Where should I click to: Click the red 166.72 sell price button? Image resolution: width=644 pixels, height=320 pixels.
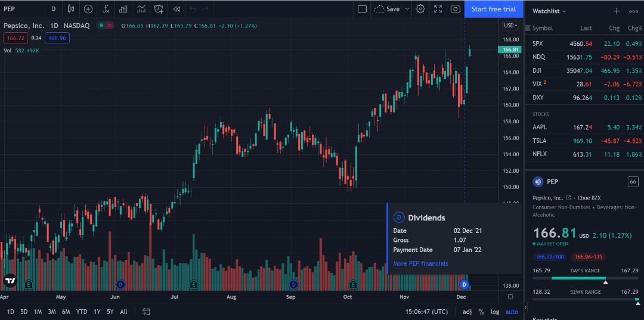[16, 38]
